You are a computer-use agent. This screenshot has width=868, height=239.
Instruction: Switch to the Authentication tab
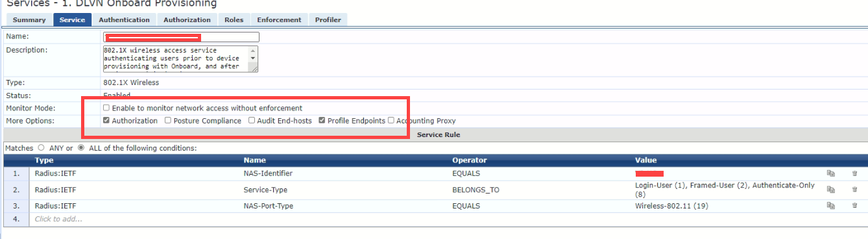pos(124,19)
